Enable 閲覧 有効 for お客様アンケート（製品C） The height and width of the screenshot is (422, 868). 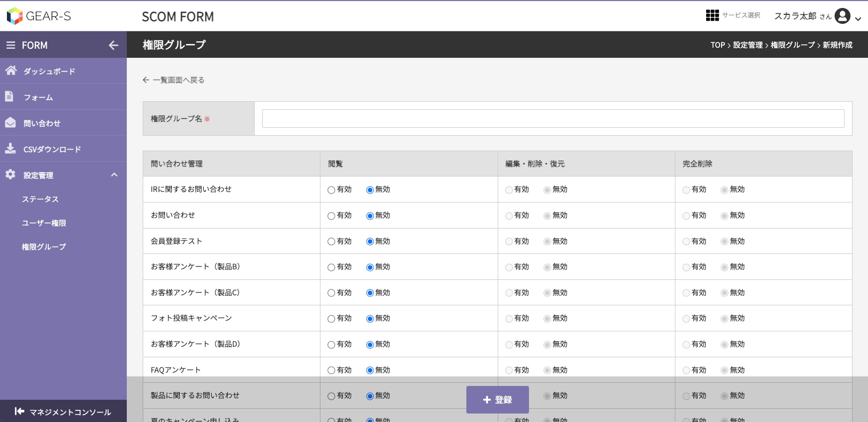coord(331,293)
